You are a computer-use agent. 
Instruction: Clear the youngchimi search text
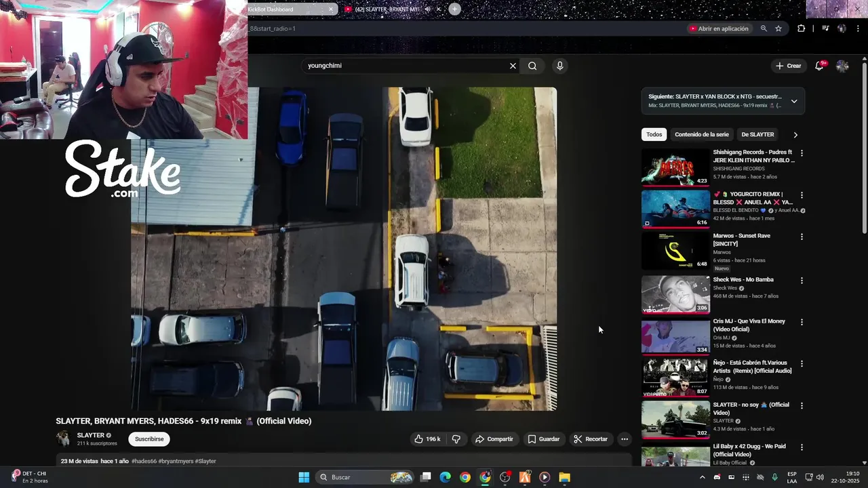pyautogui.click(x=513, y=66)
